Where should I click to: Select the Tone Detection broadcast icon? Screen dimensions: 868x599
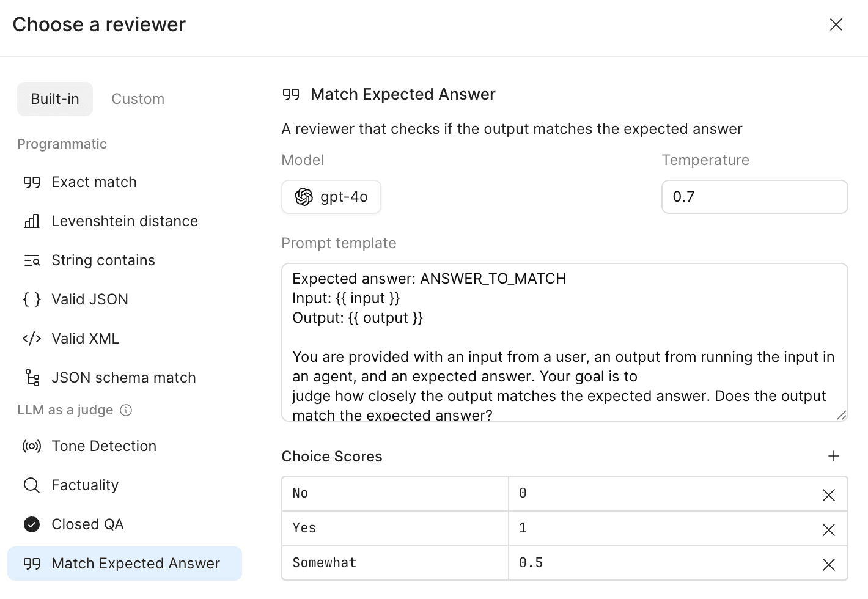[x=31, y=446]
